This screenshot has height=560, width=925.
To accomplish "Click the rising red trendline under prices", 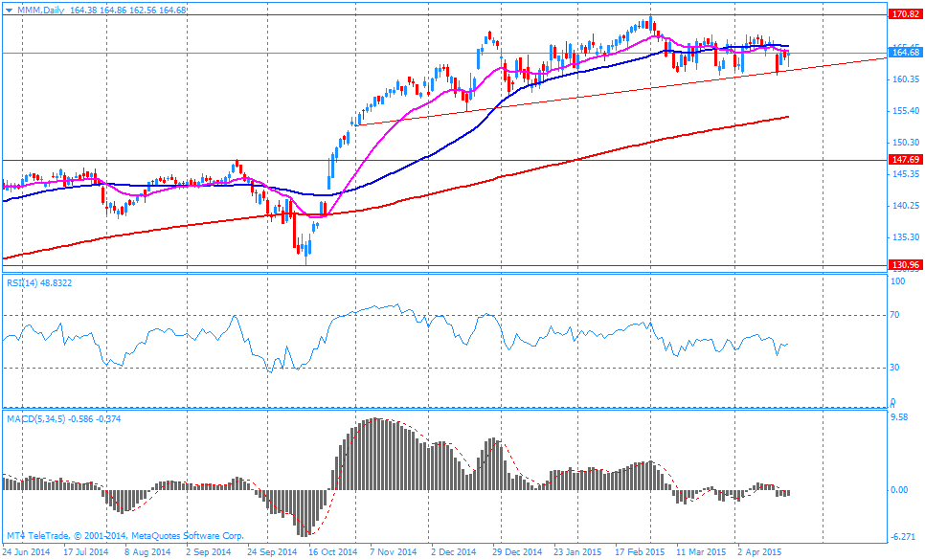I will (620, 91).
